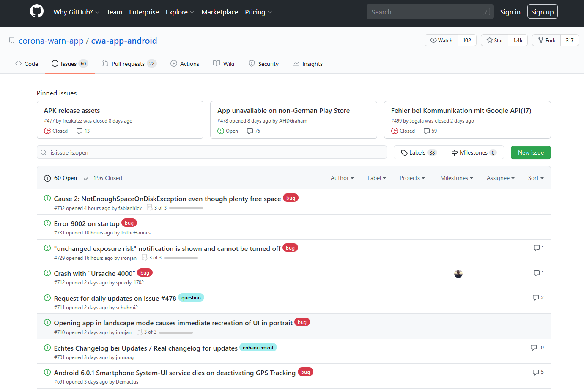584x392 pixels.
Task: Open comments icon on Echtes Changelog issue
Action: coord(534,348)
